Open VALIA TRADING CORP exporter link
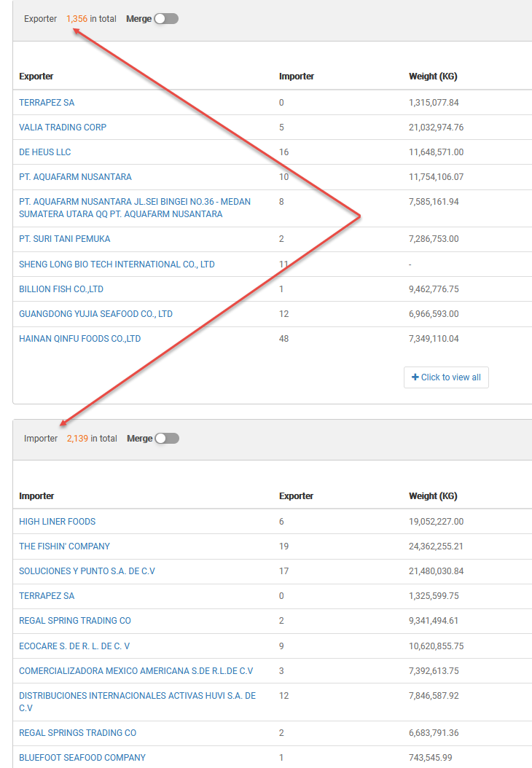Screen dimensions: 532x768 click(x=63, y=128)
